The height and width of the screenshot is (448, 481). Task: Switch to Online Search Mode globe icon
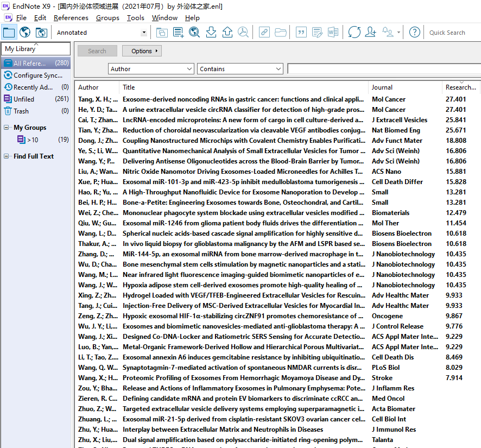(x=25, y=32)
